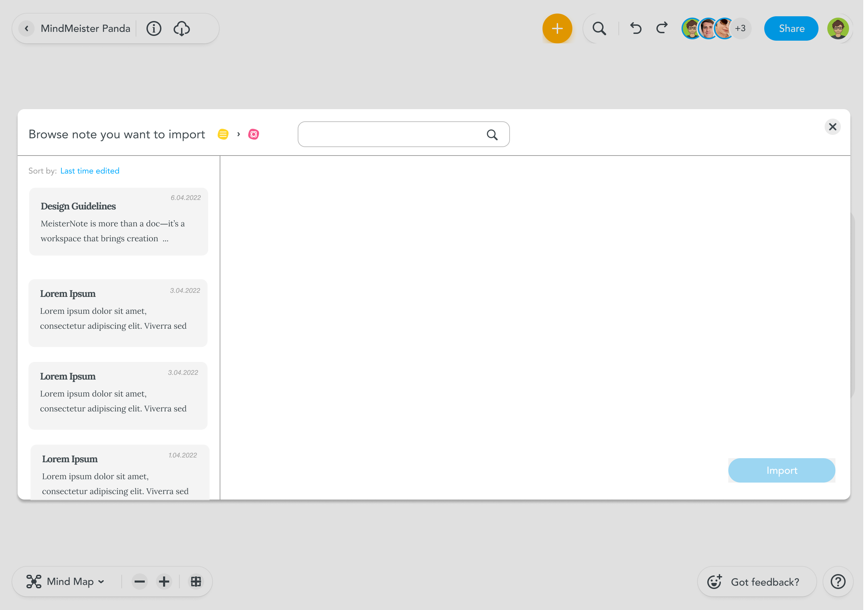Change the Last time edited sort option
The width and height of the screenshot is (868, 610).
pos(90,171)
